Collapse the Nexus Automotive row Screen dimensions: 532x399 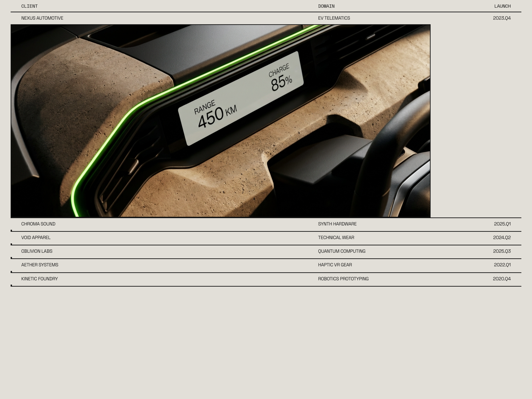point(266,18)
